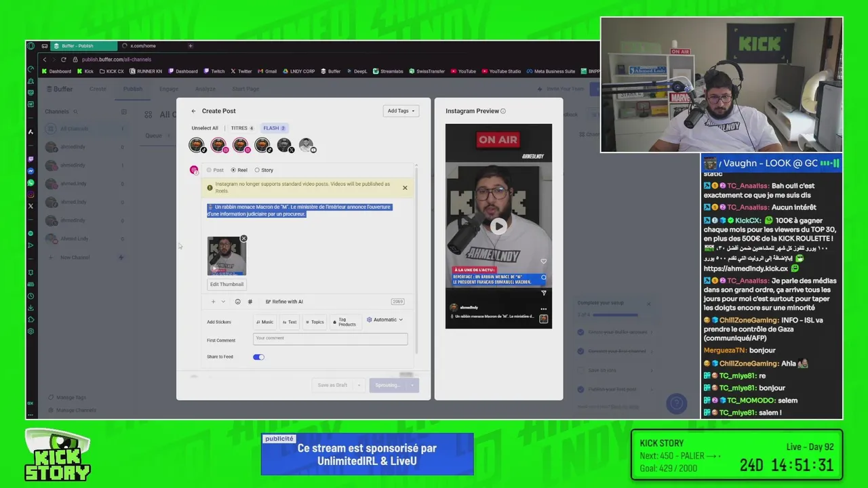The image size is (868, 488).
Task: Click the attached video thumbnail
Action: 226,256
